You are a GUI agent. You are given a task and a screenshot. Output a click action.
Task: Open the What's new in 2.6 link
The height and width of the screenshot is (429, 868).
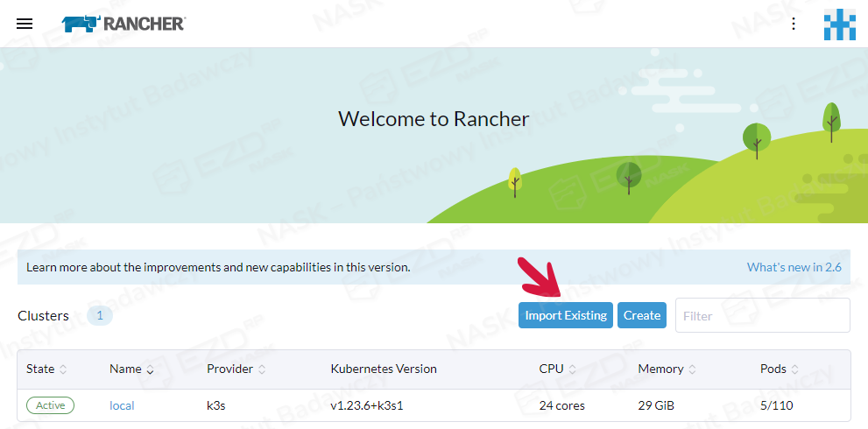point(794,267)
